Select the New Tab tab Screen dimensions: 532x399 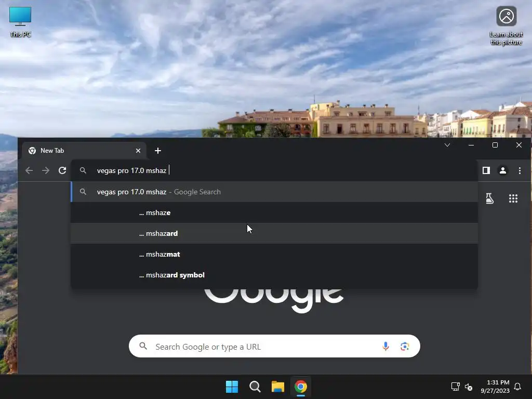click(84, 151)
